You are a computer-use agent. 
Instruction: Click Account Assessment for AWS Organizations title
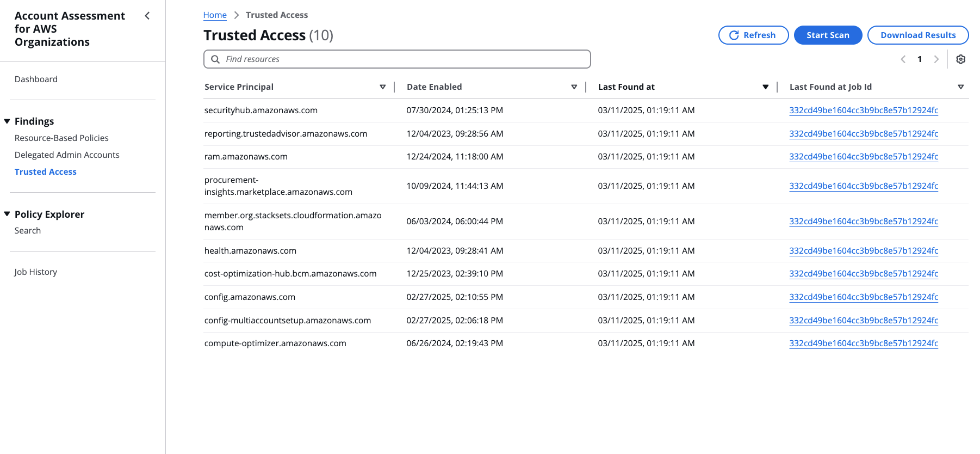click(x=70, y=29)
